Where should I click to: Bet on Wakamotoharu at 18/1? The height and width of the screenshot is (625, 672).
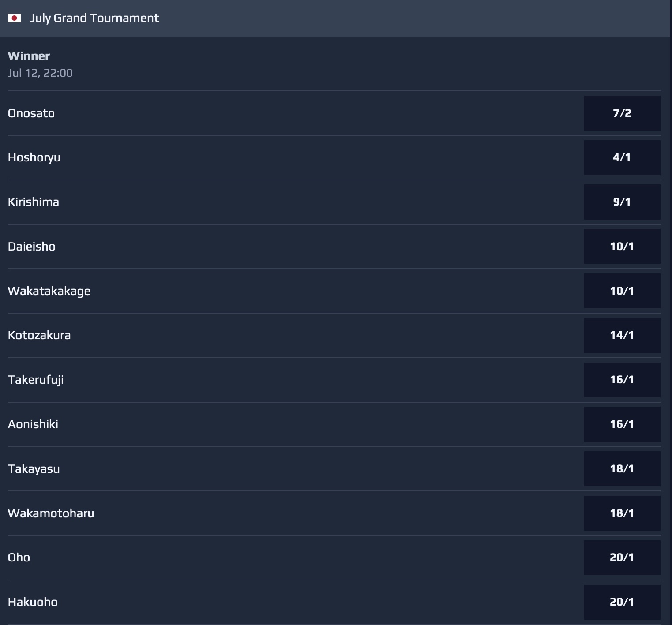(622, 513)
